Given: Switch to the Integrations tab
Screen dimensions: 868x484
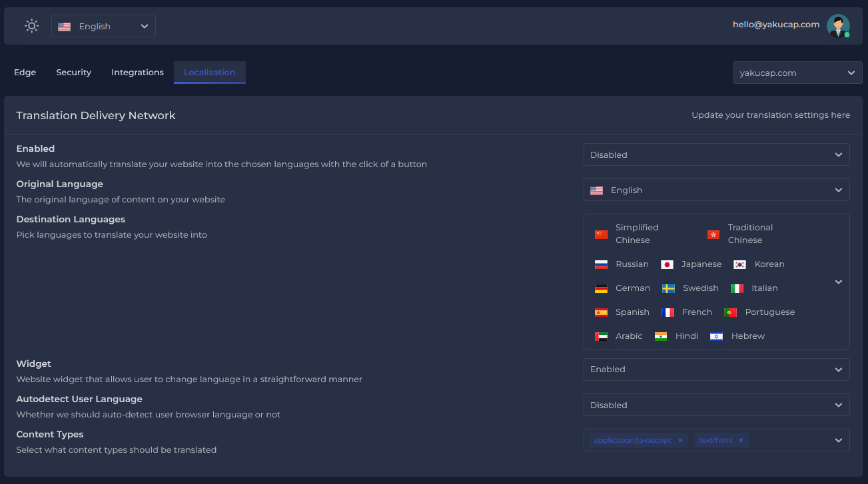Looking at the screenshot, I should [x=137, y=72].
